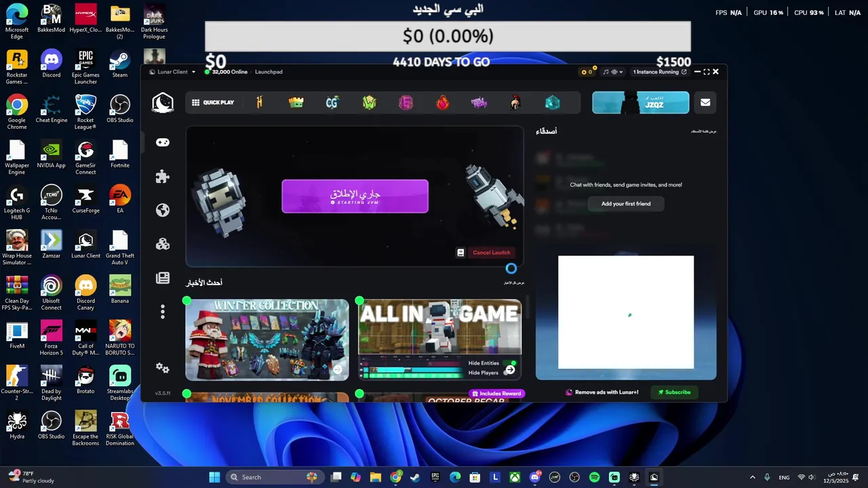The width and height of the screenshot is (868, 488).
Task: Open the launch log icon beside Cancel Launch
Action: point(460,253)
